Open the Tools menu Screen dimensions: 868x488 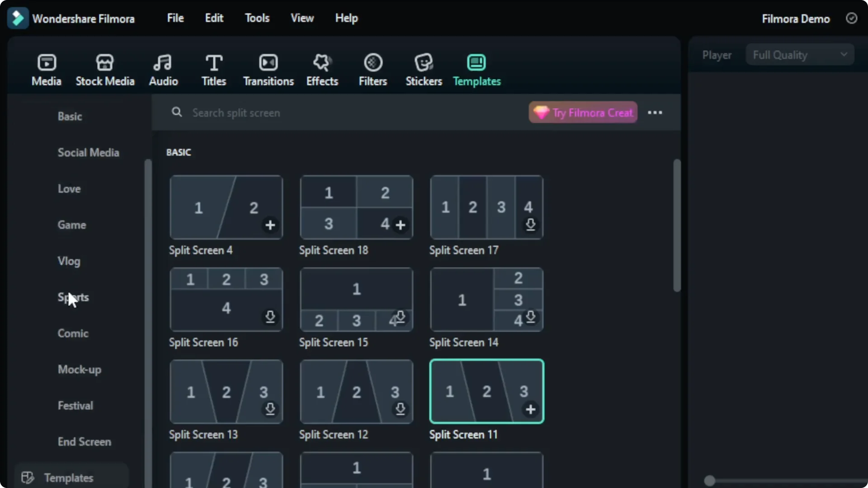click(x=257, y=18)
